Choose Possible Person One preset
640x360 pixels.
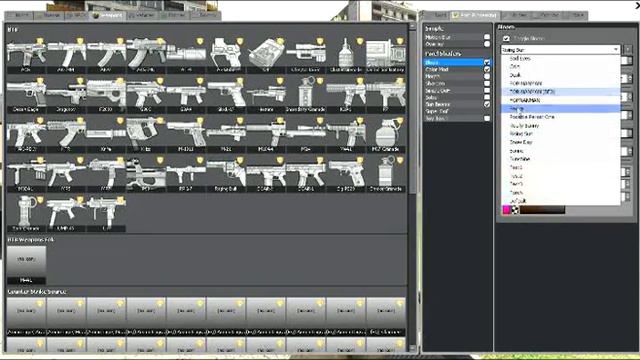560,117
